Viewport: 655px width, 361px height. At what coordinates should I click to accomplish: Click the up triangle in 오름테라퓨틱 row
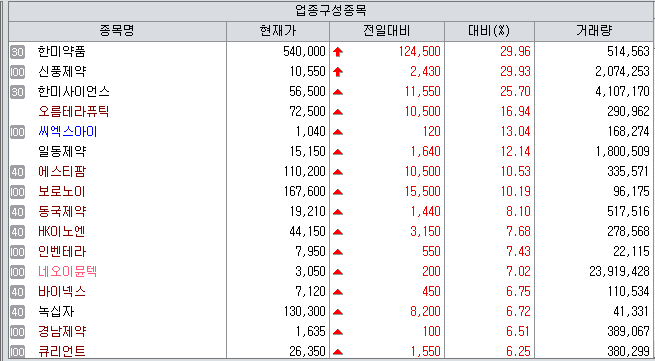coord(338,112)
